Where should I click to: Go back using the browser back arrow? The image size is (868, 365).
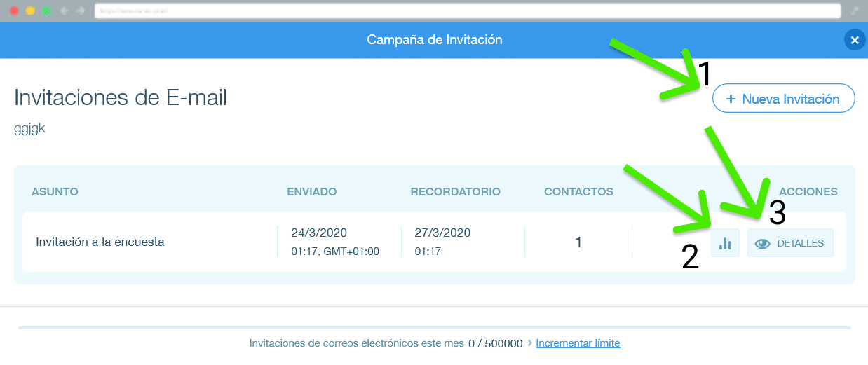[x=63, y=11]
